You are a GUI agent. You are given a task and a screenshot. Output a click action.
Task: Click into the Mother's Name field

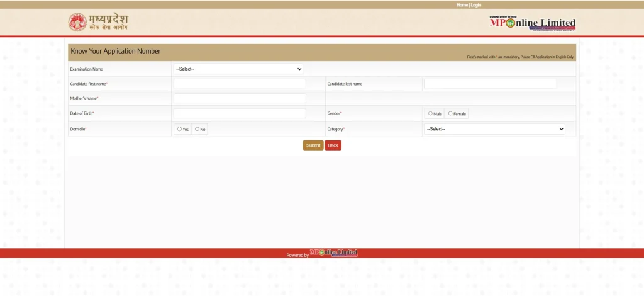(240, 99)
